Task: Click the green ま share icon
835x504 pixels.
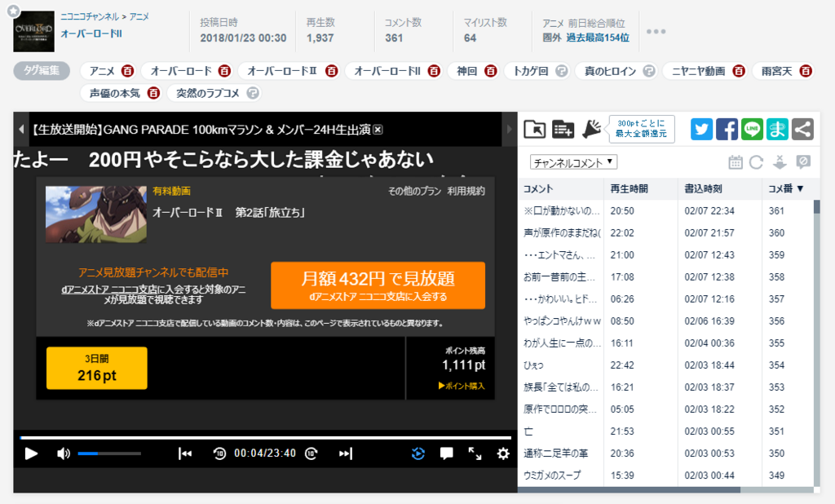Action: pyautogui.click(x=777, y=130)
